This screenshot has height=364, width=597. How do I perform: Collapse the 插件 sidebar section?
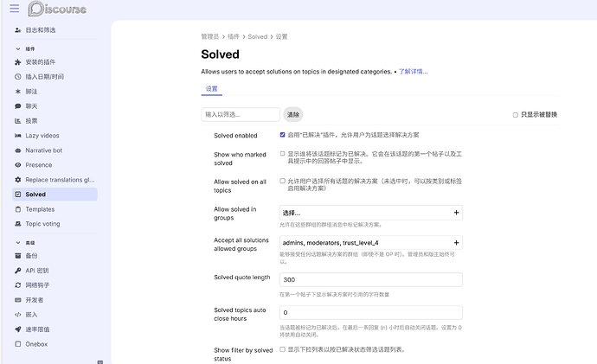[18, 49]
